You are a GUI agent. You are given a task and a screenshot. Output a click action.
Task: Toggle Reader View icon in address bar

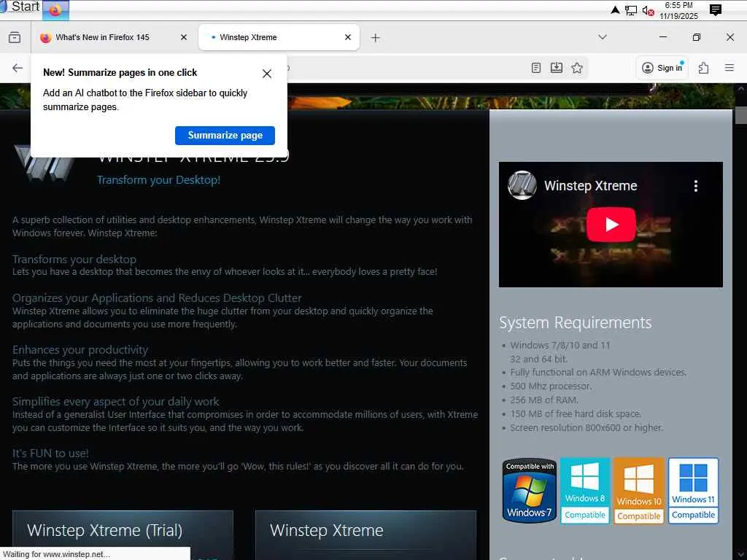click(x=536, y=68)
